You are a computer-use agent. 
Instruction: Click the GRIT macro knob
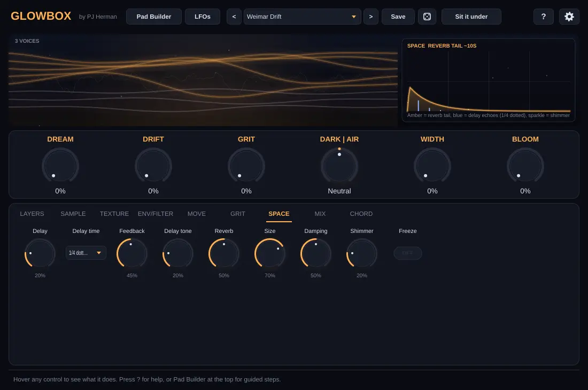246,166
